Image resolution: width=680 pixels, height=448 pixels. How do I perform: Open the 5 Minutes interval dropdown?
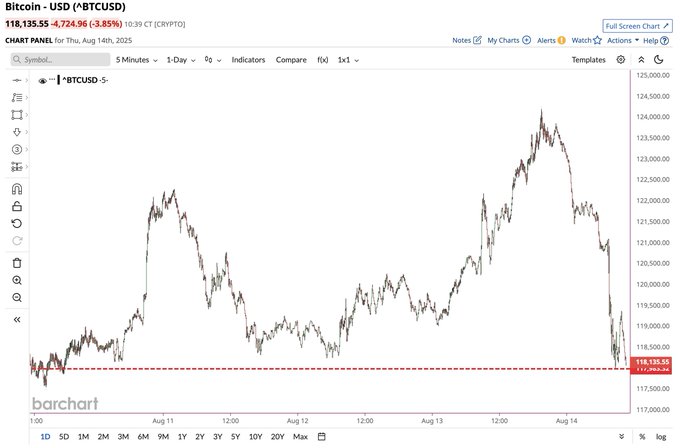point(136,60)
